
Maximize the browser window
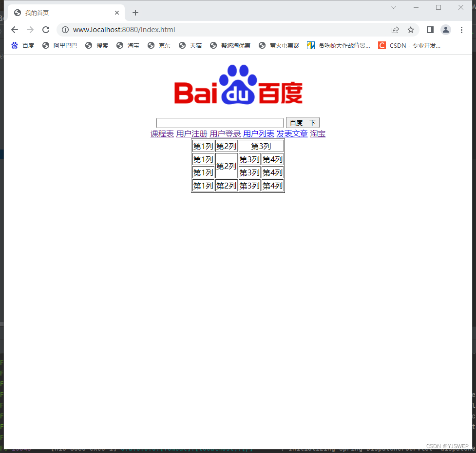(x=438, y=7)
